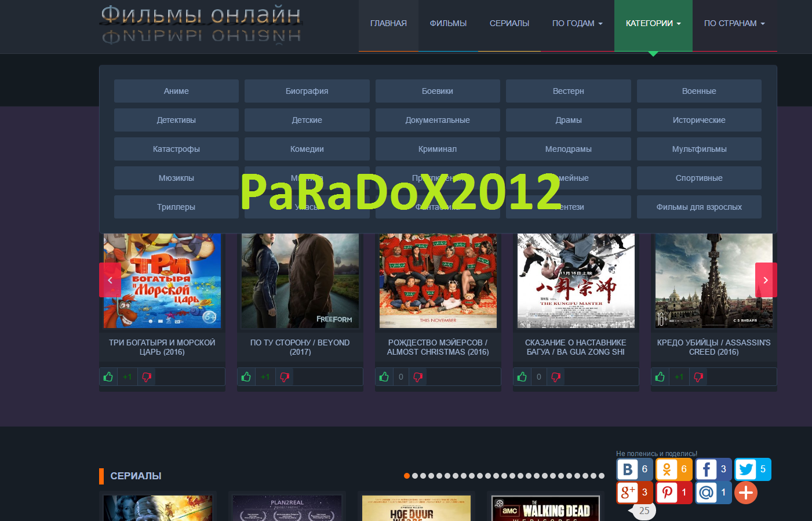Open Кредо убийцы poster thumbnail
812x521 pixels.
pos(714,280)
